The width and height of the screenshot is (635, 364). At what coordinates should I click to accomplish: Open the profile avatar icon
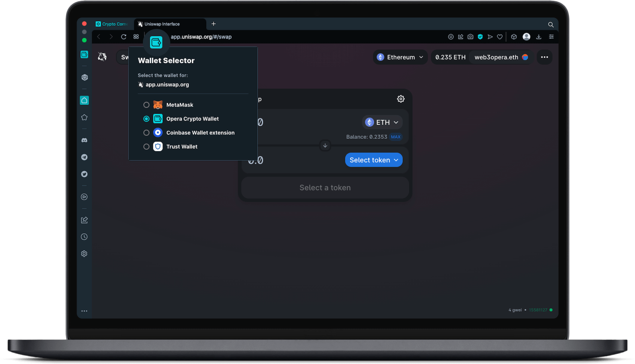tap(526, 37)
